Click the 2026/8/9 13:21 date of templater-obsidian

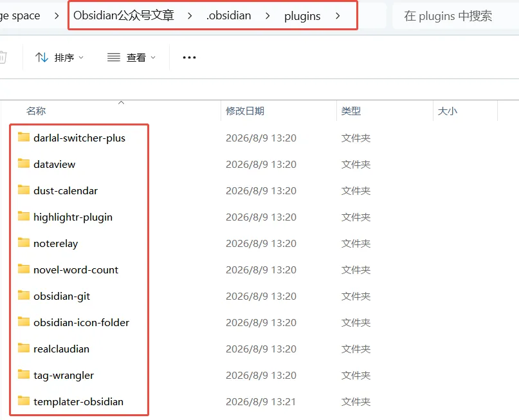pyautogui.click(x=261, y=402)
